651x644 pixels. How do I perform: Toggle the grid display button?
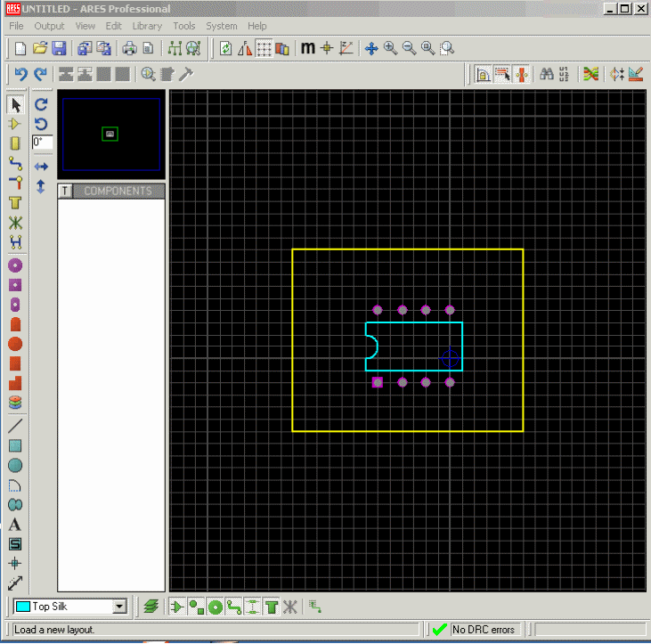(264, 48)
